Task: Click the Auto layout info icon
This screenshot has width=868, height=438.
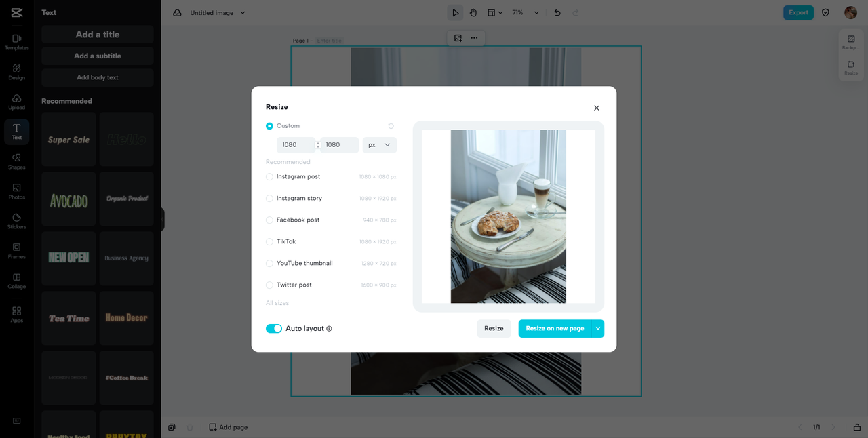Action: (x=329, y=329)
